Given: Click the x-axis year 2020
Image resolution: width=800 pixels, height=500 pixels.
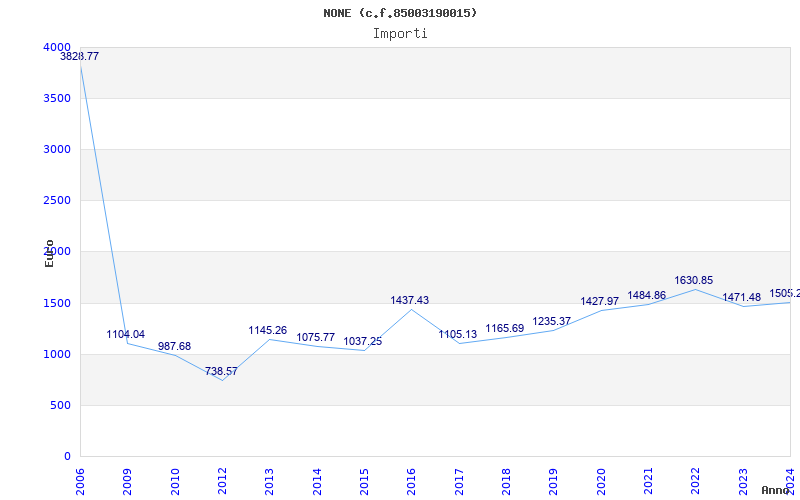Looking at the screenshot, I should coord(601,482).
